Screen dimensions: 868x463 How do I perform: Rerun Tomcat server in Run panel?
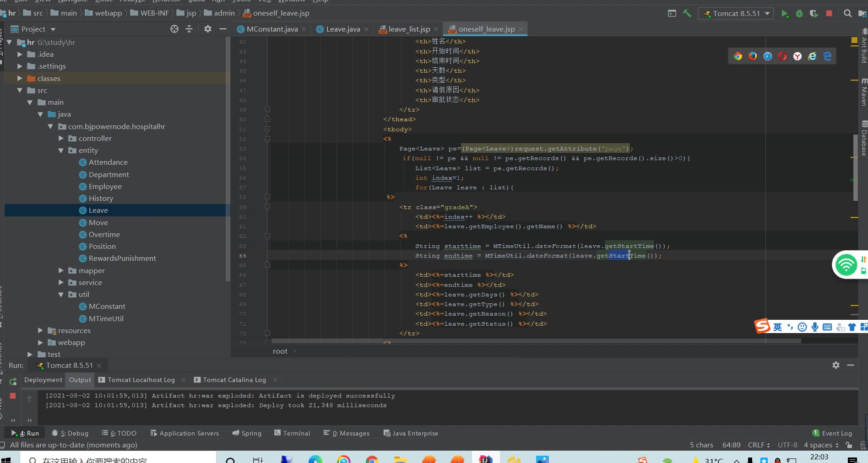pos(13,382)
